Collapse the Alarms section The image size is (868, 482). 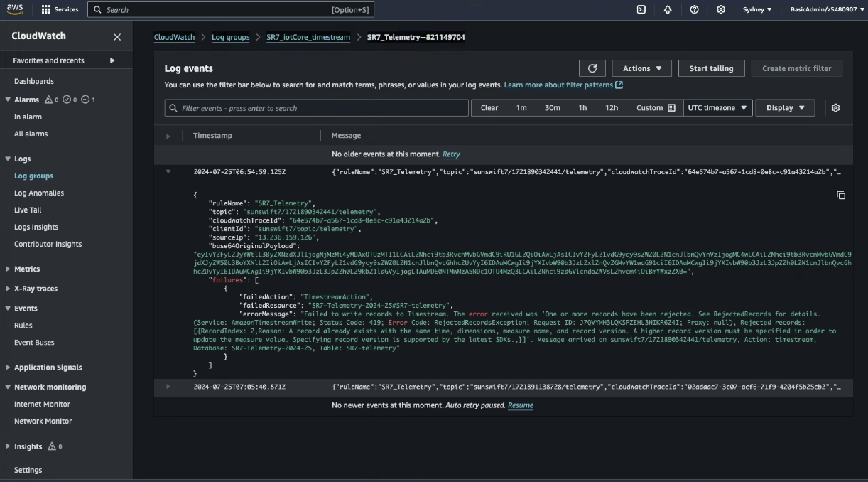pyautogui.click(x=8, y=100)
